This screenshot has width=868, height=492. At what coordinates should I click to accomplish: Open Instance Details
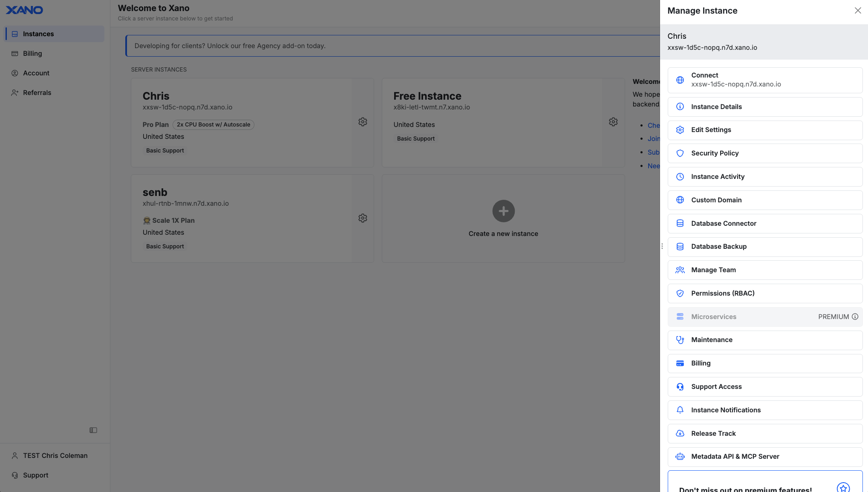pyautogui.click(x=765, y=107)
